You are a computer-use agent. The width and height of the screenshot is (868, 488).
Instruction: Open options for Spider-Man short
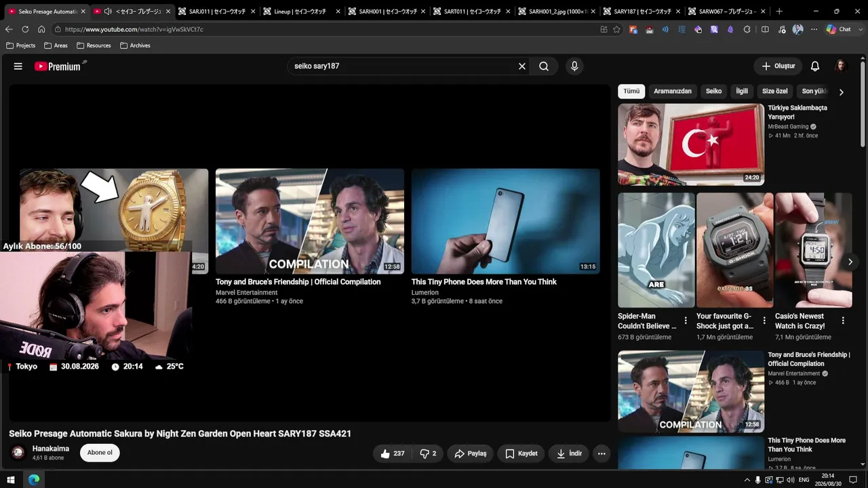(x=686, y=321)
